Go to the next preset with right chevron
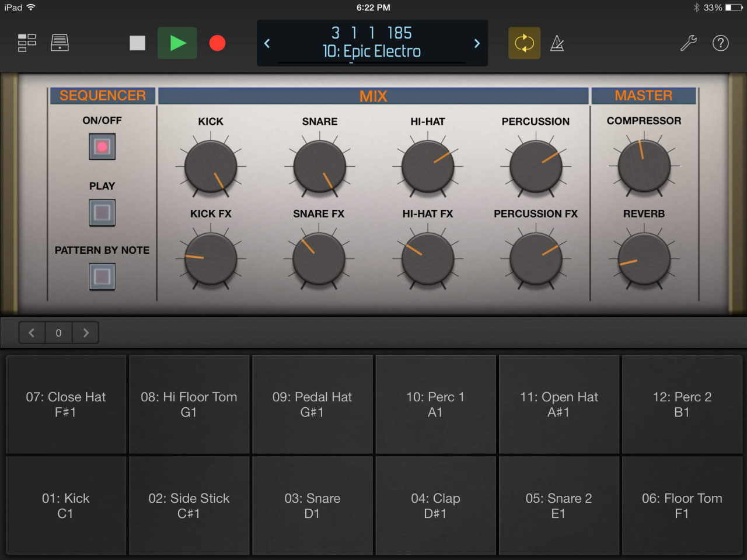The width and height of the screenshot is (747, 560). tap(477, 43)
